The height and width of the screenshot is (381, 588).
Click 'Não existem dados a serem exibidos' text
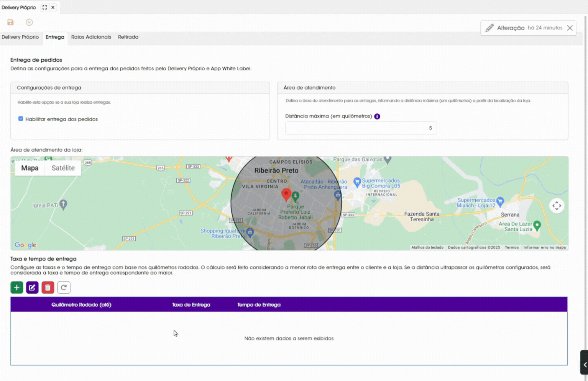(289, 338)
